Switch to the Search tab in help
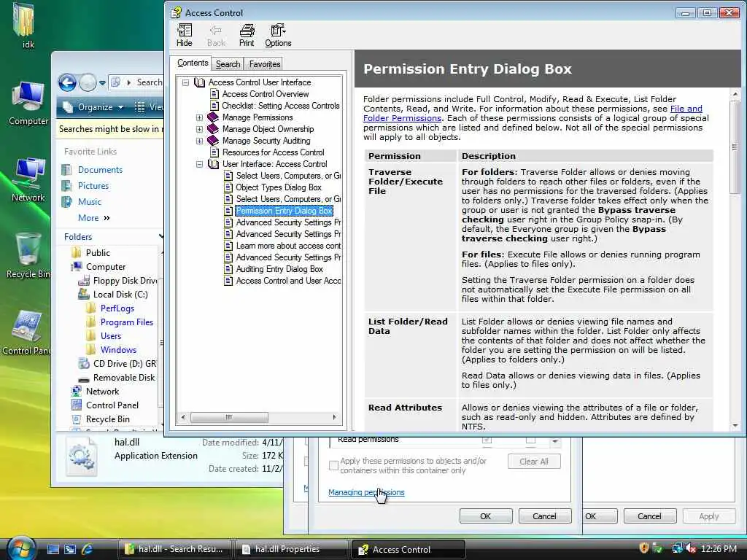This screenshot has height=560, width=747. (228, 64)
